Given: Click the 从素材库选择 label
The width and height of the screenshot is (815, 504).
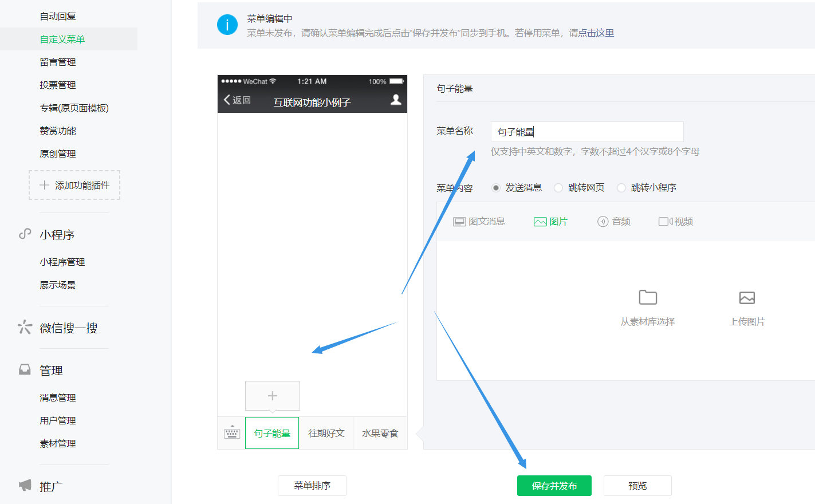Looking at the screenshot, I should click(648, 322).
